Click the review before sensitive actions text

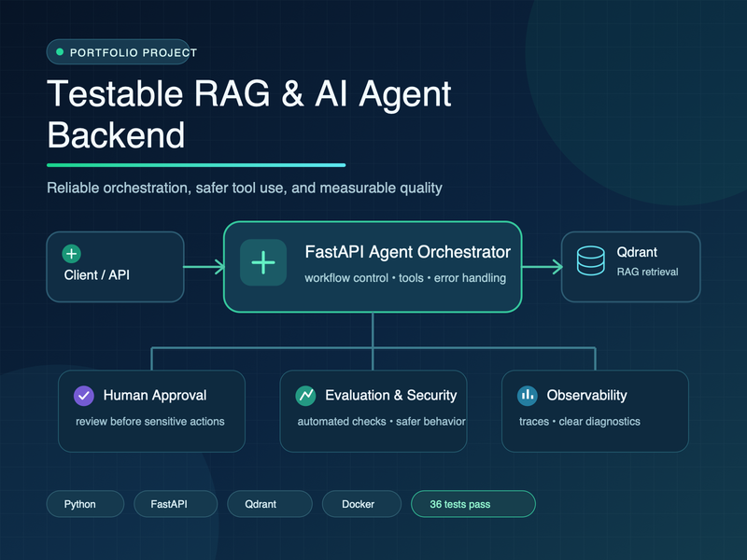[x=150, y=422]
